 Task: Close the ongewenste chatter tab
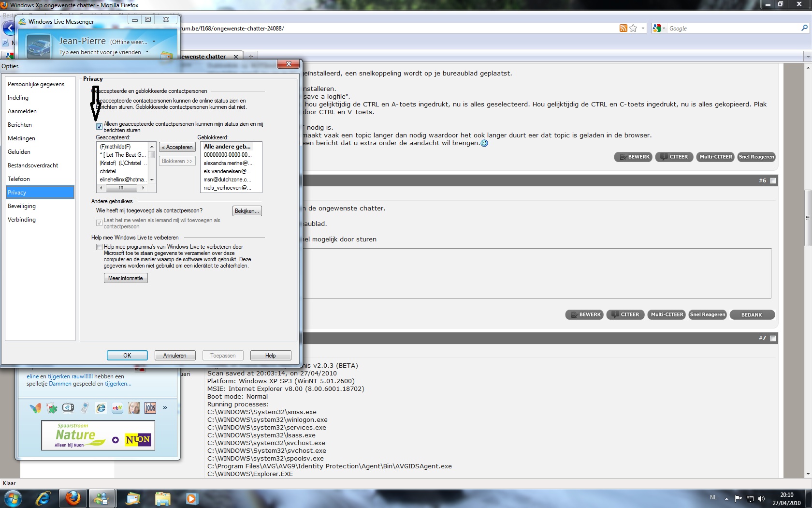[236, 57]
